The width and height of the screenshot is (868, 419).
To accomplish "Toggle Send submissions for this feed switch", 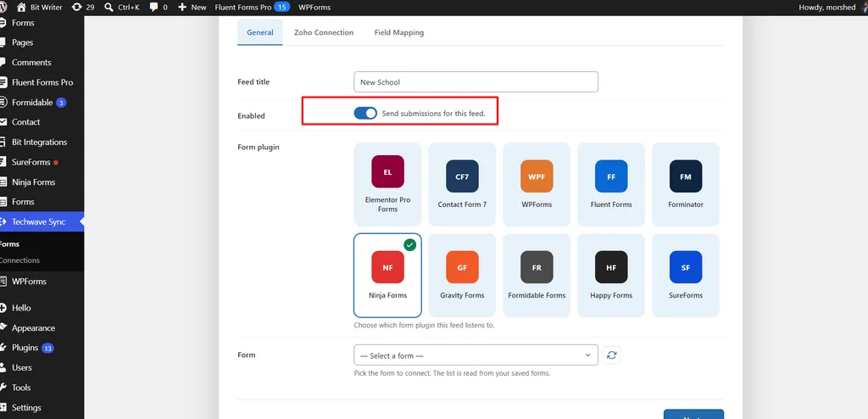I will (365, 113).
